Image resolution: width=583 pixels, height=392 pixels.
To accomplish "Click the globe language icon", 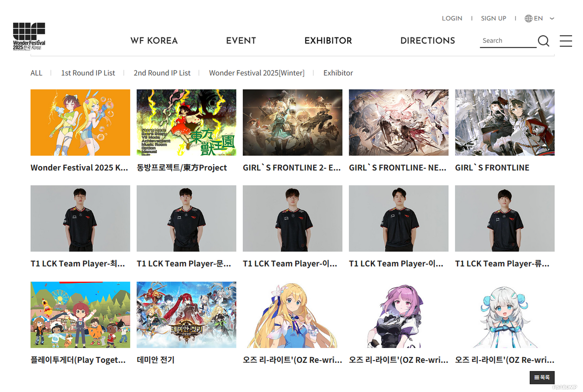I will [x=528, y=19].
